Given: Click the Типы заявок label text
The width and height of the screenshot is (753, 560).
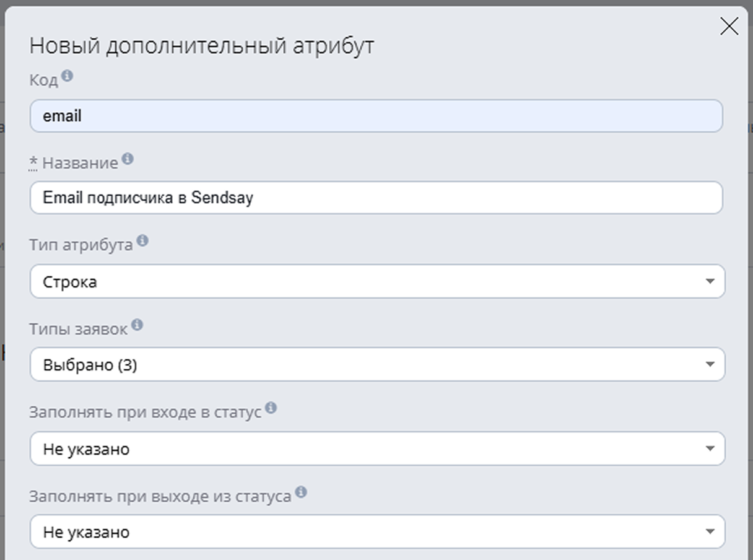Looking at the screenshot, I should click(x=78, y=329).
